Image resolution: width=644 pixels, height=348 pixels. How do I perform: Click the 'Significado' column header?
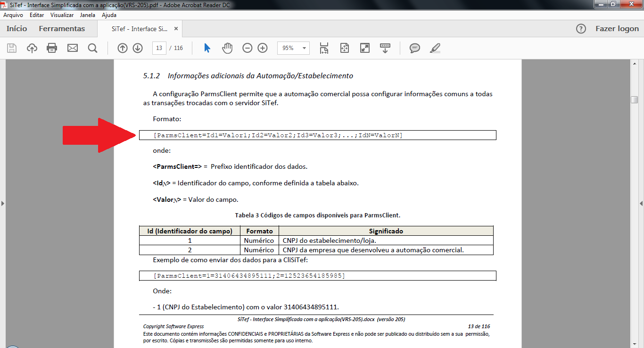tap(386, 231)
